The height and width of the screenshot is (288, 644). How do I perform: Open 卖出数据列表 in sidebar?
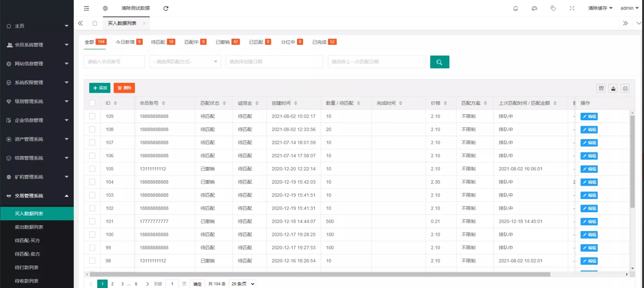click(37, 227)
